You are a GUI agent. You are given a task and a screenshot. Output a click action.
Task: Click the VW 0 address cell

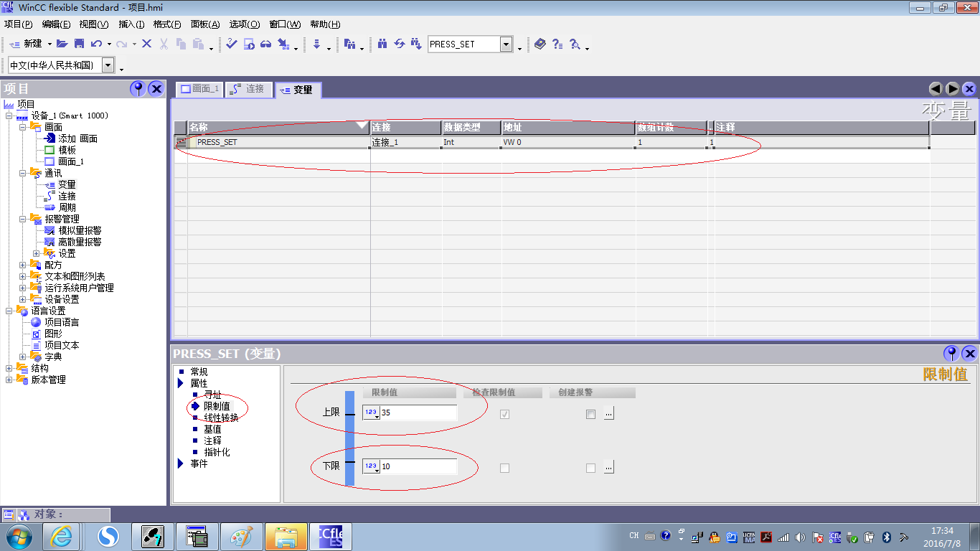(568, 142)
